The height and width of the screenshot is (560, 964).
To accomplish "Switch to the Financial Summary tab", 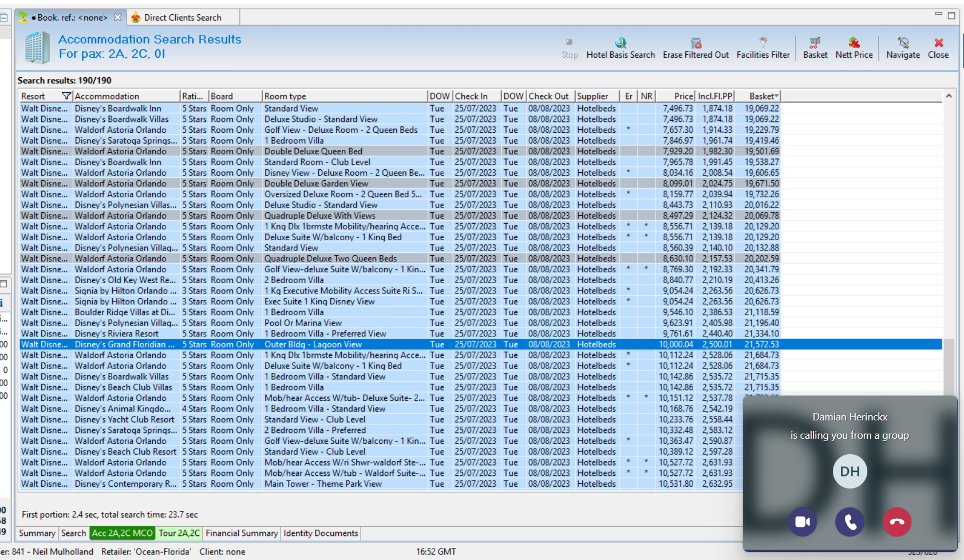I will [242, 533].
